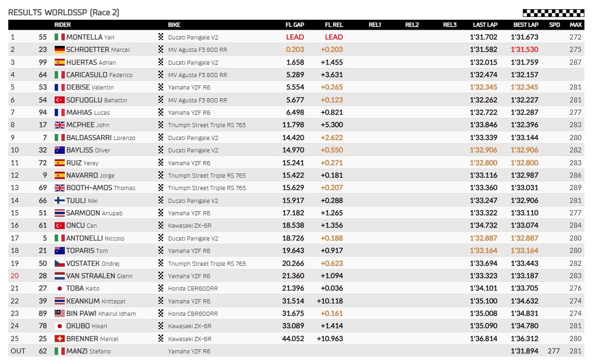This screenshot has height=364, width=595.
Task: Click the orange last lap 1'32.800 for RUIZ
Action: pyautogui.click(x=483, y=162)
